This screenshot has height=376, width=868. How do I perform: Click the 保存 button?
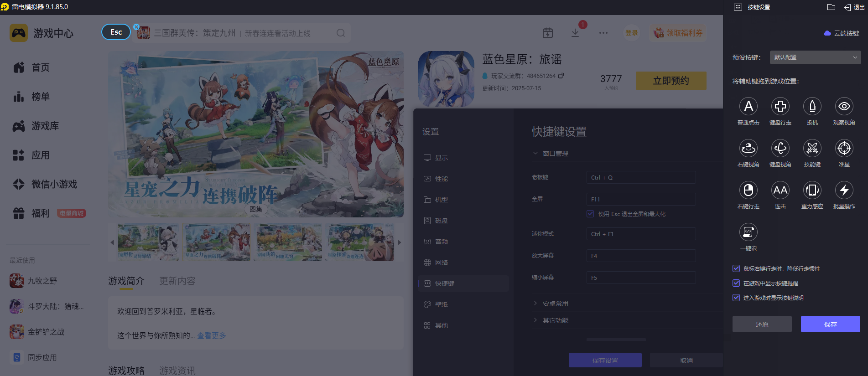pyautogui.click(x=831, y=324)
